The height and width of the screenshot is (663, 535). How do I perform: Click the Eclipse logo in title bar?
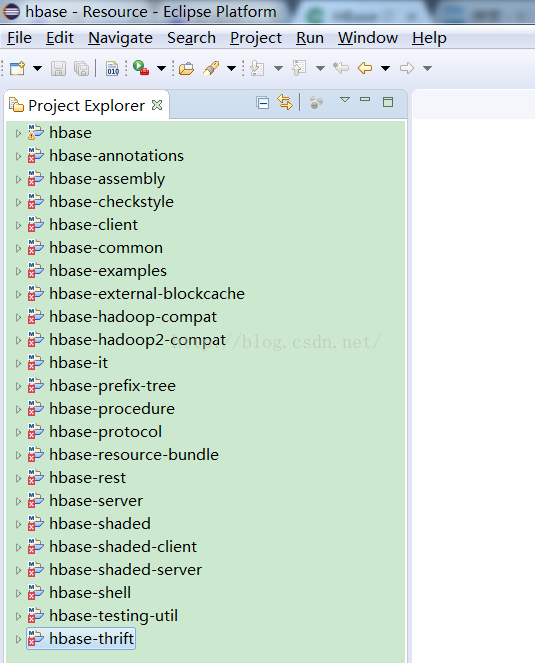[x=11, y=11]
